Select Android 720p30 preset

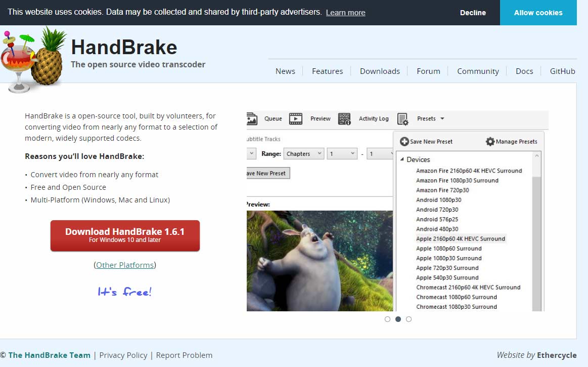pos(437,210)
